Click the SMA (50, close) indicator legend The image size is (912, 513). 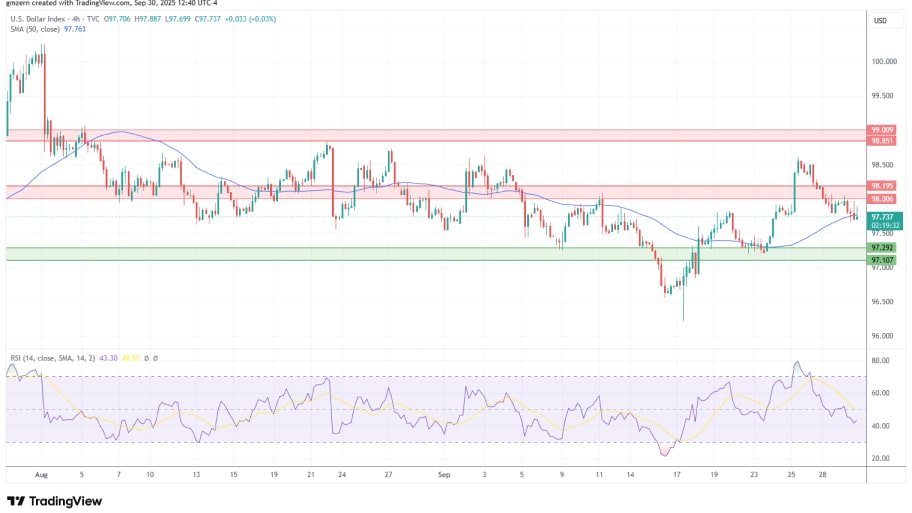pyautogui.click(x=33, y=30)
